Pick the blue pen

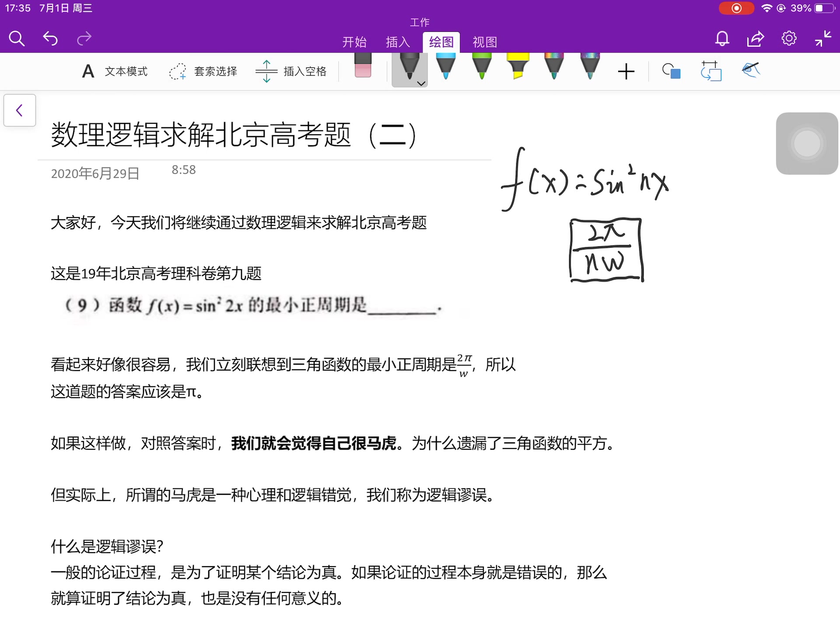click(x=446, y=66)
